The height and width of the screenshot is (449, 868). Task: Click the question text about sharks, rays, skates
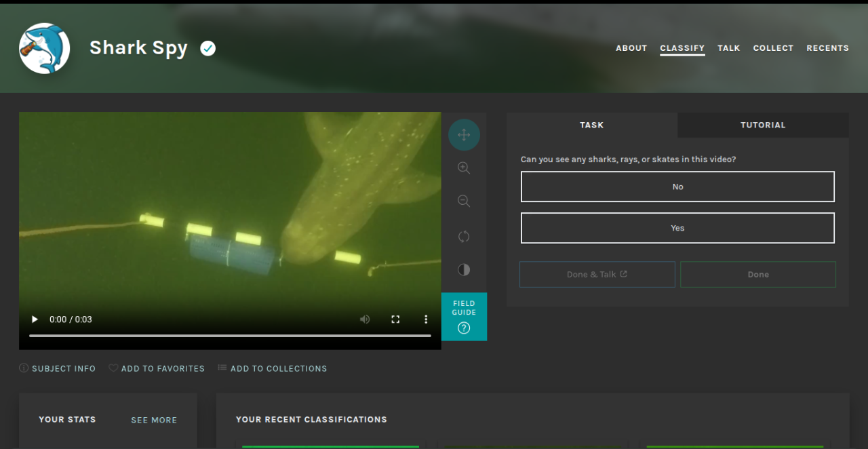click(628, 159)
